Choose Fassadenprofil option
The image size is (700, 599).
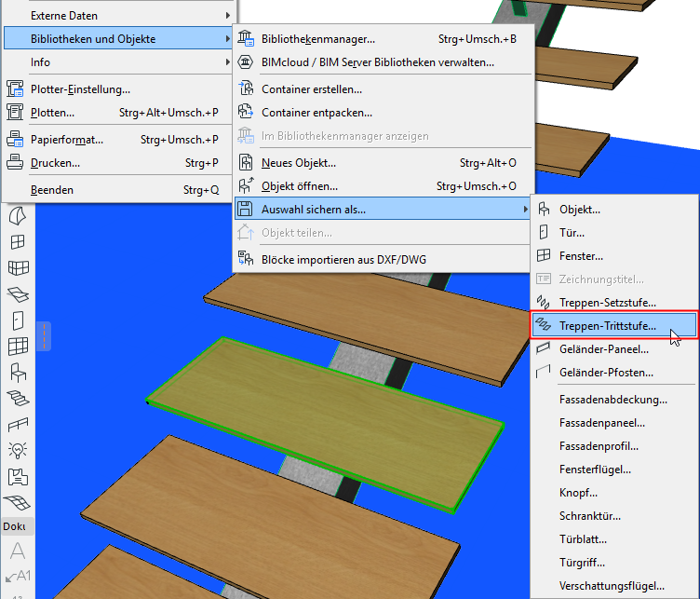[614, 446]
